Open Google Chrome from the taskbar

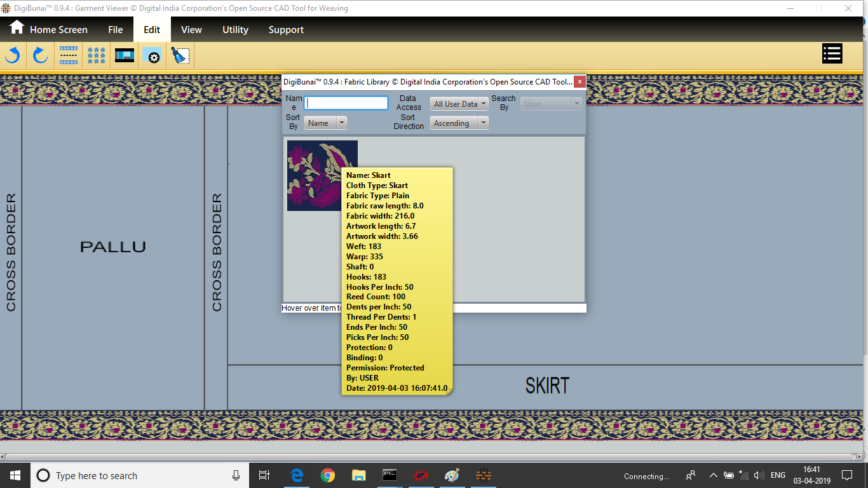click(328, 475)
